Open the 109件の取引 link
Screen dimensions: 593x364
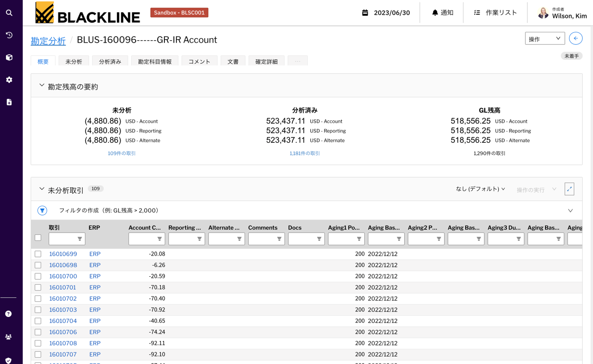[121, 153]
